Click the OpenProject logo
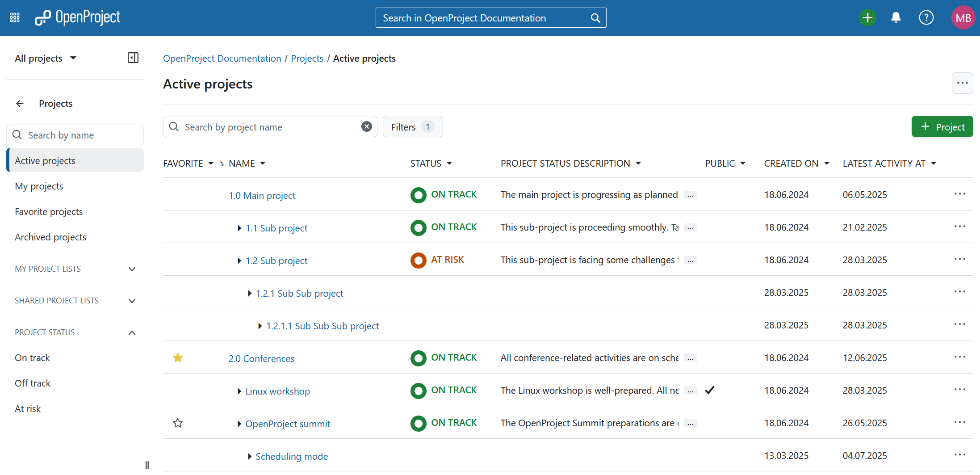 (x=77, y=17)
